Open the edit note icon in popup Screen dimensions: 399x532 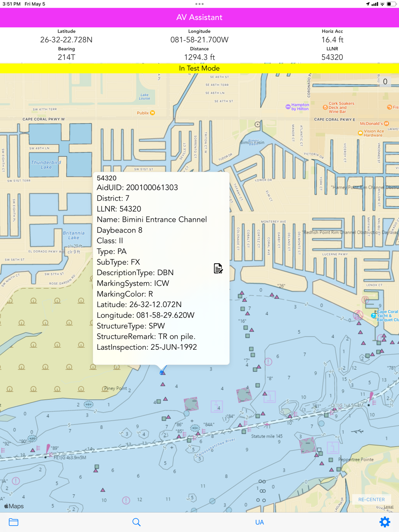pos(218,268)
